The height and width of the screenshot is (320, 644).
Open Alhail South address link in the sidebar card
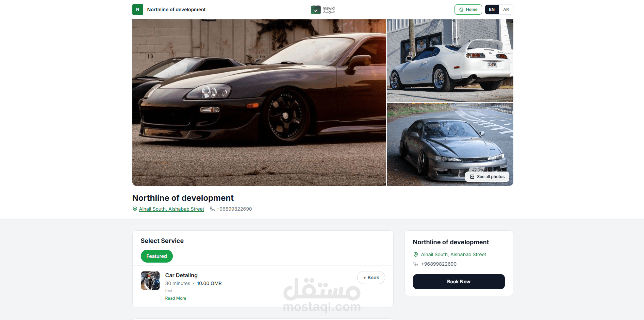[x=453, y=254]
